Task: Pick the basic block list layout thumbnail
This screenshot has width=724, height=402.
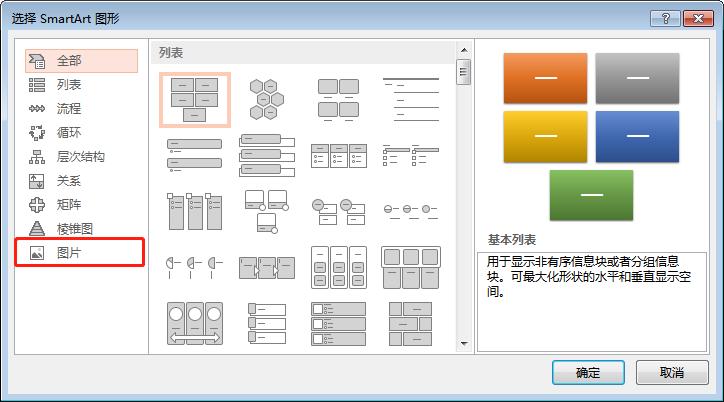Action: point(194,99)
